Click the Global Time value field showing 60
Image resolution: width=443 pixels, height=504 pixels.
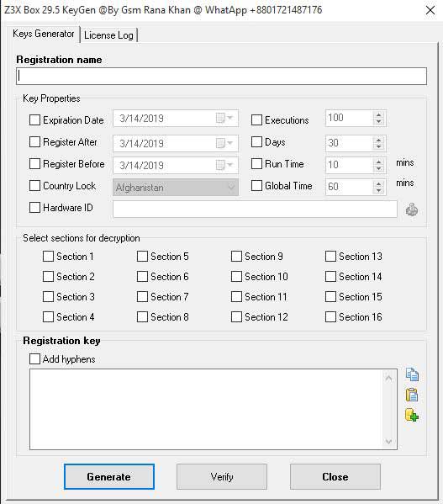tap(349, 187)
